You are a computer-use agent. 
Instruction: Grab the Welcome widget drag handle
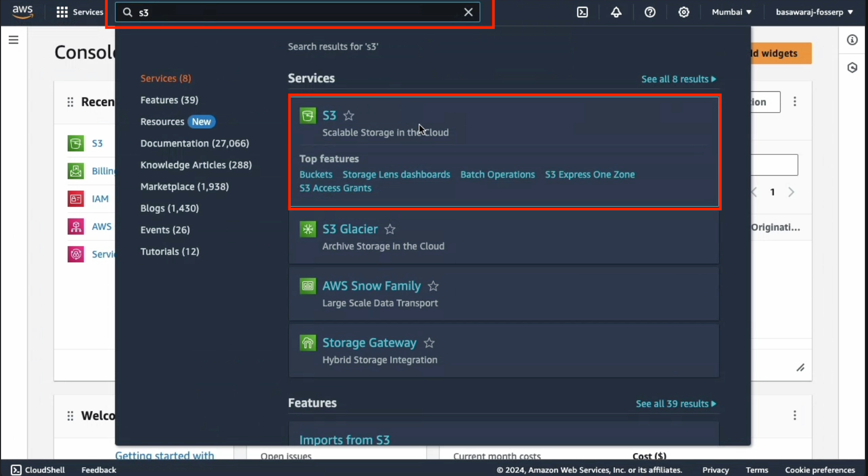(70, 416)
